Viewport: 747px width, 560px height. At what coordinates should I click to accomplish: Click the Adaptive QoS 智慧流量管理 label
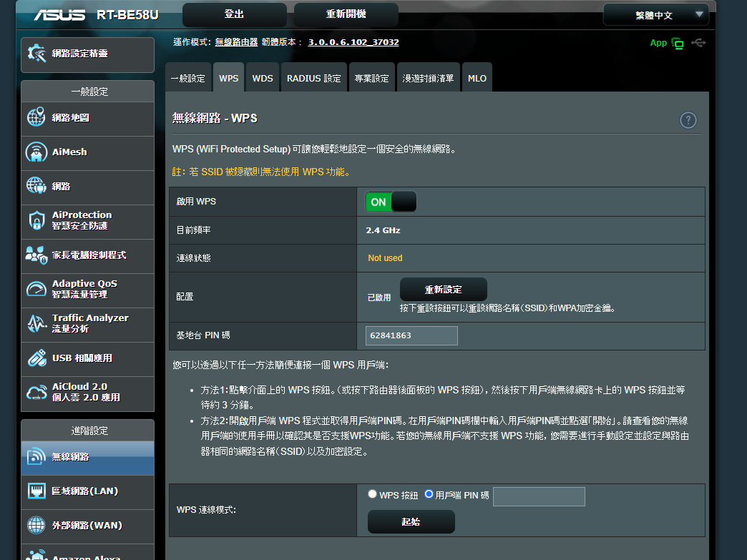click(x=84, y=288)
